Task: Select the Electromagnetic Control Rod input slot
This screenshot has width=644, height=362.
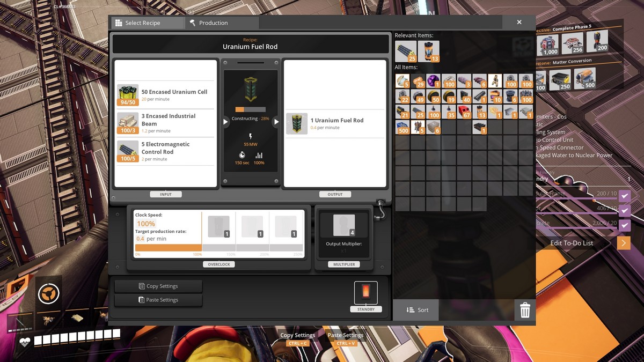Action: 128,151
